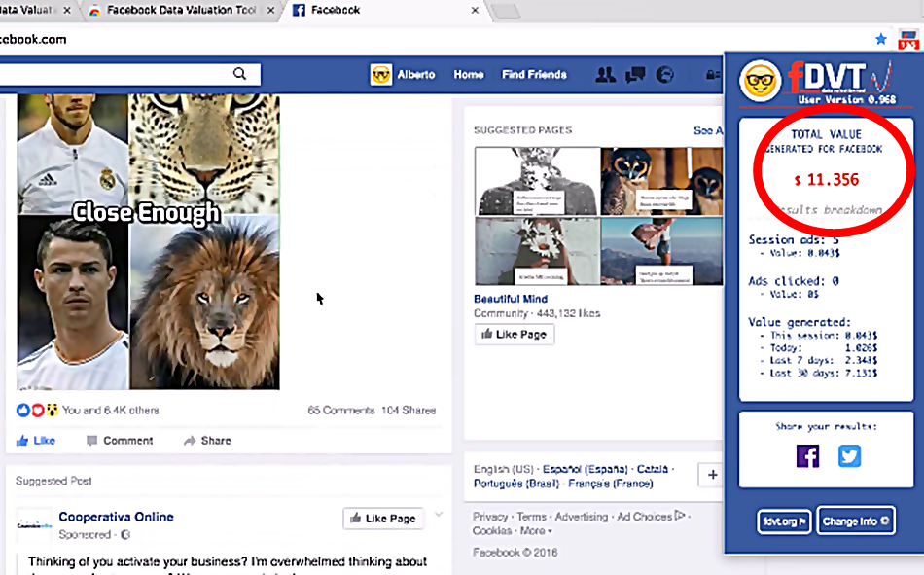The width and height of the screenshot is (924, 575).
Task: Open the Beautiful Mind page link
Action: click(x=511, y=299)
